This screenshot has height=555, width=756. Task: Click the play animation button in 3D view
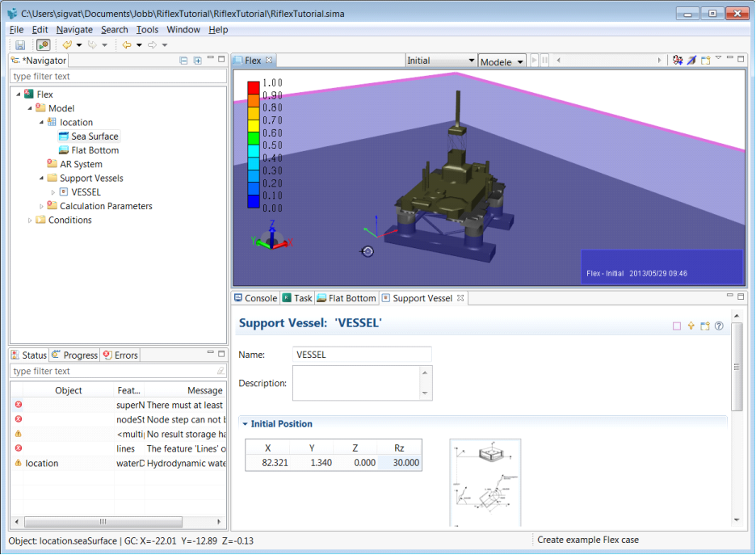coord(533,61)
